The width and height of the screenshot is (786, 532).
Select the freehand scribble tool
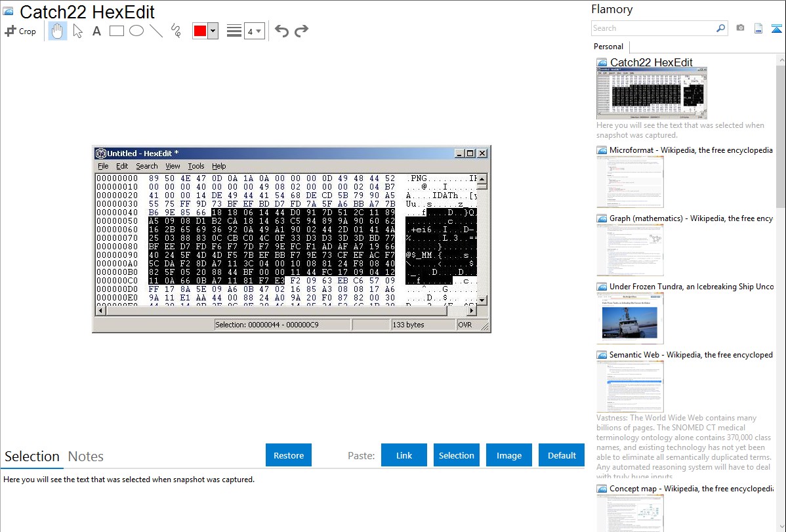[176, 31]
